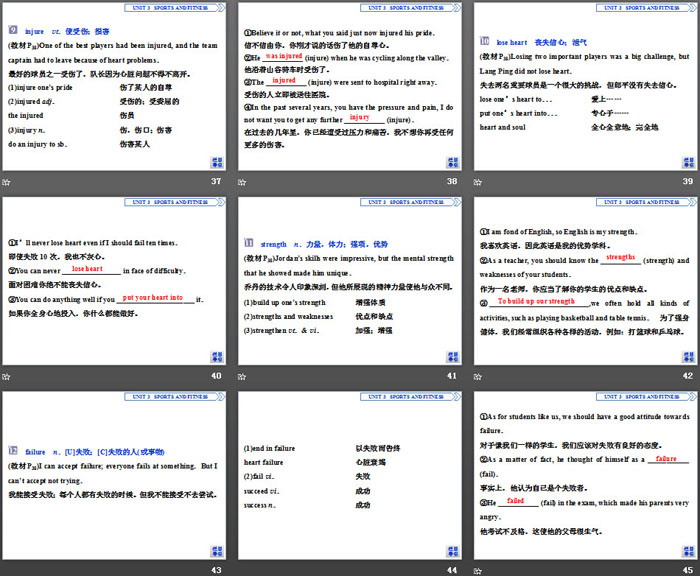Click the blue corner icon on slide 42
Image resolution: width=700 pixels, height=576 pixels.
coord(688,357)
